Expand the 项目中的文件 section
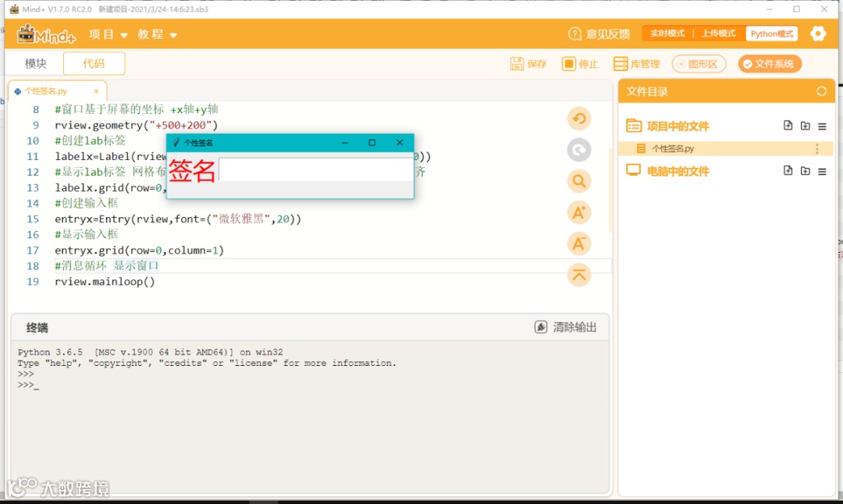The image size is (843, 504). 667,126
